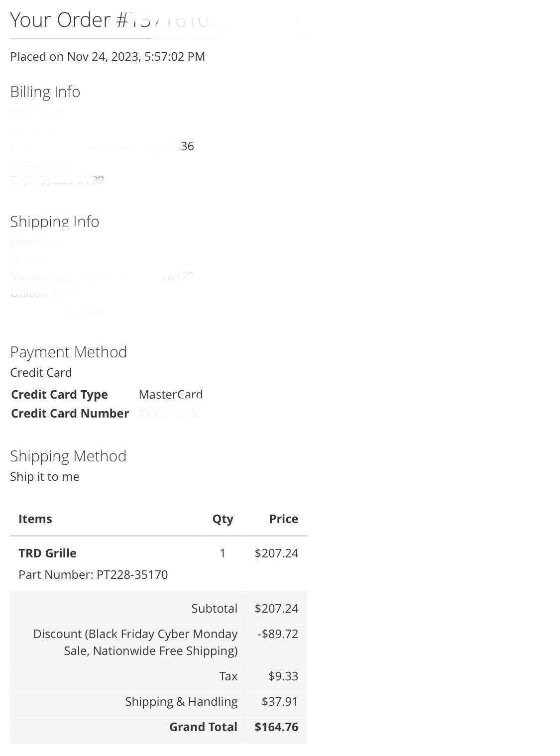The width and height of the screenshot is (560, 756).
Task: Click the Credit Card Type label
Action: tap(60, 395)
